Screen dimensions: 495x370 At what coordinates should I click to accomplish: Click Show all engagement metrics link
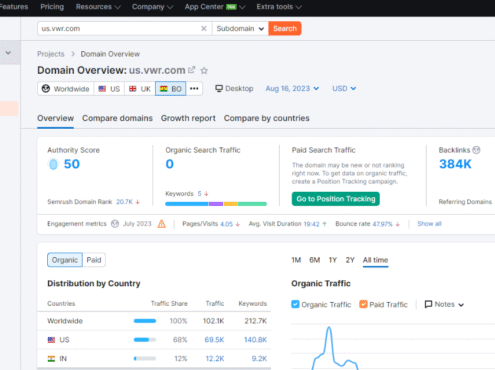coord(429,224)
